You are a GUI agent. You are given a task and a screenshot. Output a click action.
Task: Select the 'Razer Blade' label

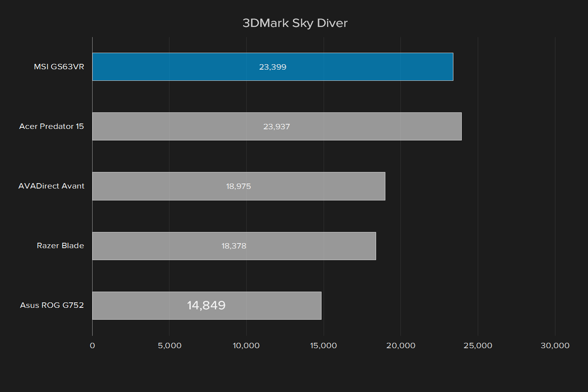(60, 246)
